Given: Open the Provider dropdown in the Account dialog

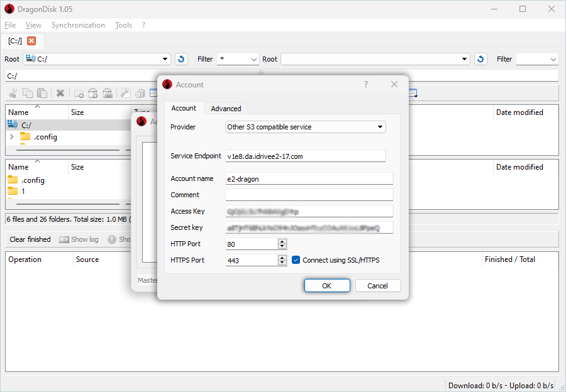Looking at the screenshot, I should pyautogui.click(x=306, y=127).
